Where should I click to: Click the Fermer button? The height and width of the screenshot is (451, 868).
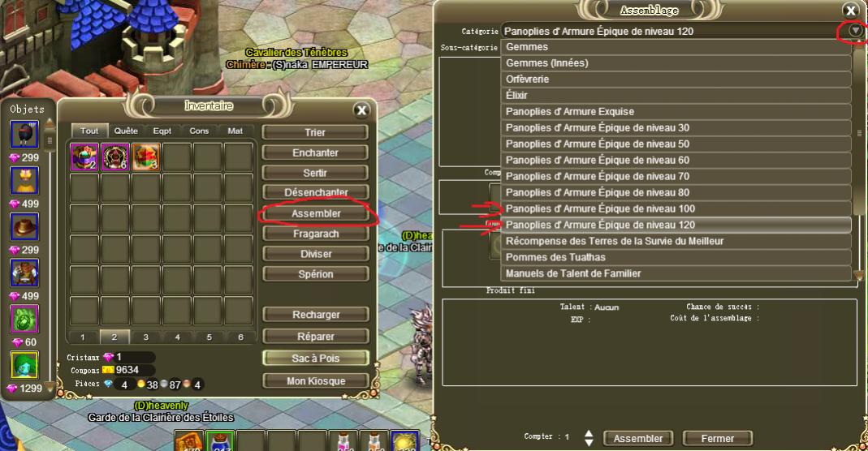[718, 438]
